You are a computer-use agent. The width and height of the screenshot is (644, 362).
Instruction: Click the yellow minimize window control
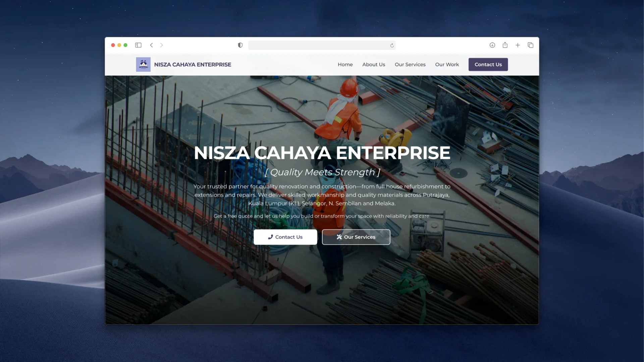[119, 45]
